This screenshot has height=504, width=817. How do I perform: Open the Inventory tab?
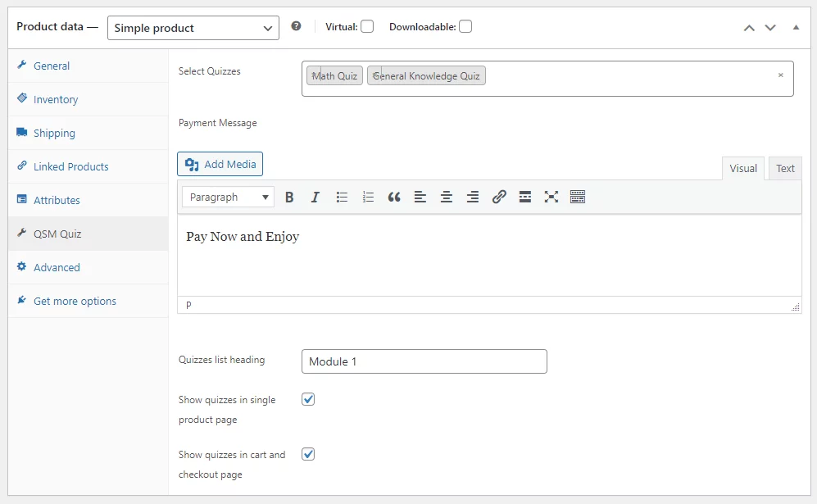88,99
